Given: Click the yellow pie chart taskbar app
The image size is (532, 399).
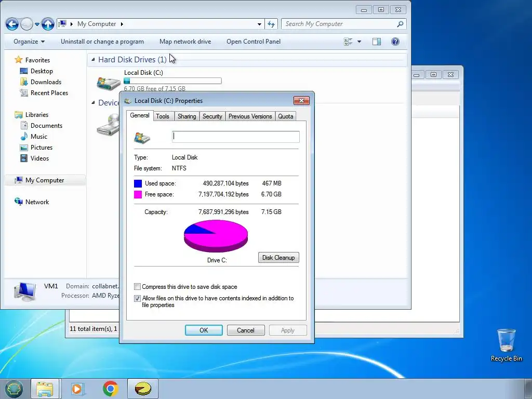Looking at the screenshot, I should [x=143, y=389].
